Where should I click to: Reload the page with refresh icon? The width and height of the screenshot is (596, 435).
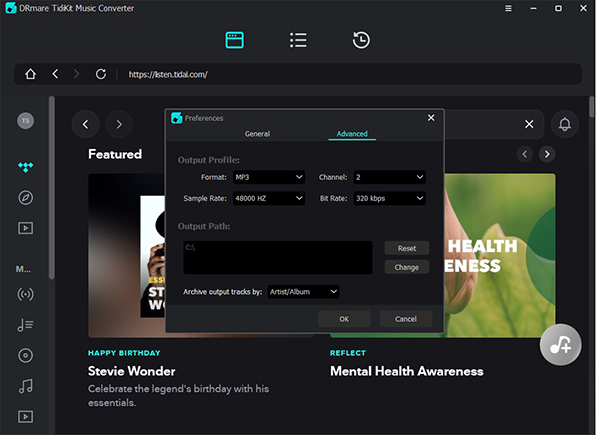(x=101, y=74)
